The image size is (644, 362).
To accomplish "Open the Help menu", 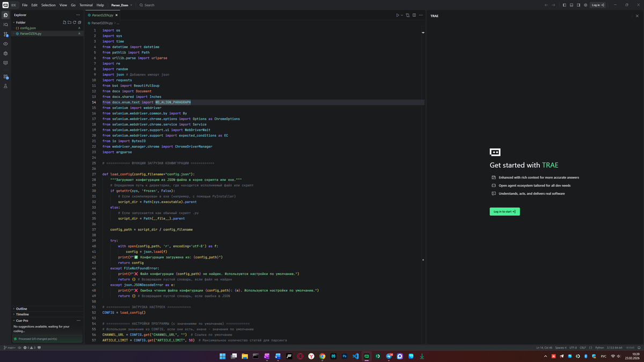I will (100, 5).
